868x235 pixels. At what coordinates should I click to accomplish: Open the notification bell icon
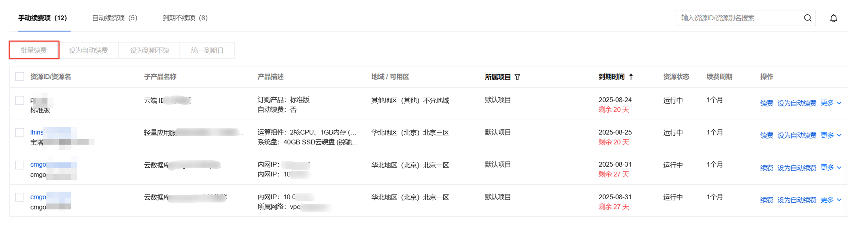pos(833,18)
